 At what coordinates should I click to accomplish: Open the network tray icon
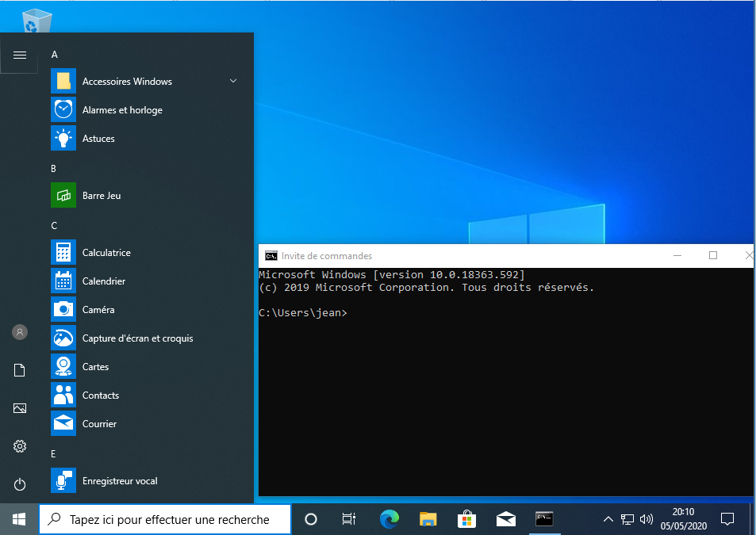(627, 519)
